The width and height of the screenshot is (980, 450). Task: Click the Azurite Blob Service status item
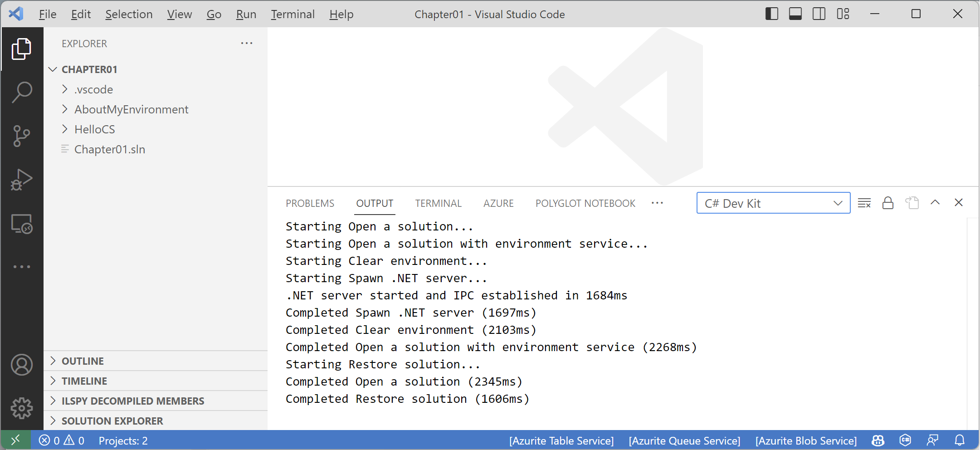point(806,440)
